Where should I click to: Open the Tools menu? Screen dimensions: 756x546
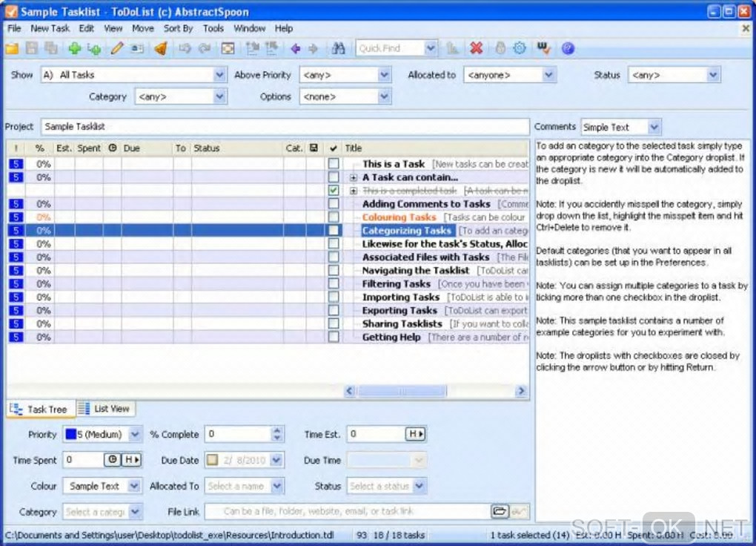[x=213, y=28]
